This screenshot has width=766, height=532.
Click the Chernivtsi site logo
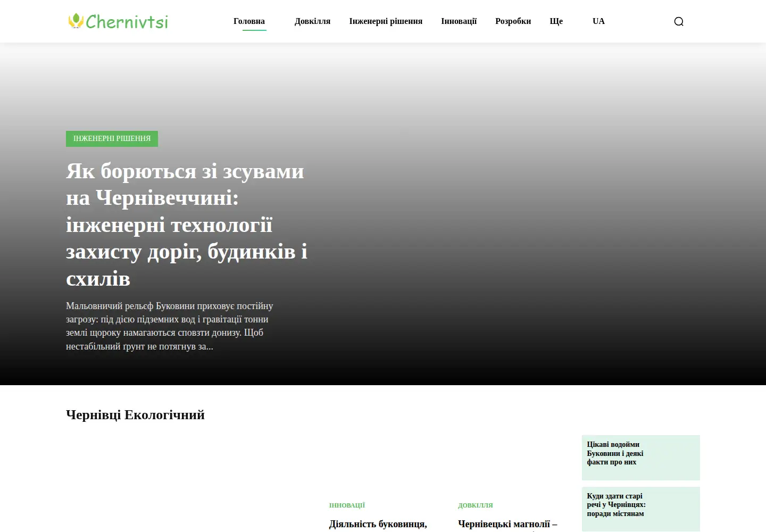pos(118,21)
